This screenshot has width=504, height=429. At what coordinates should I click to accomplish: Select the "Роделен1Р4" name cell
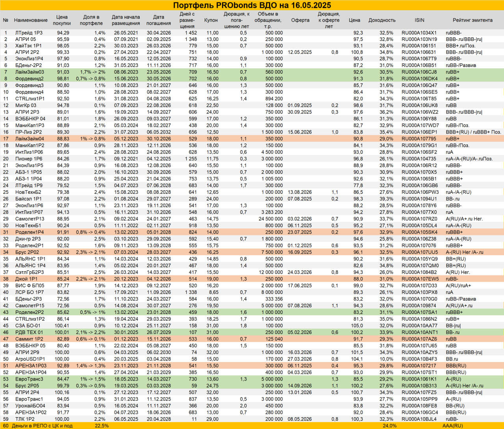coord(30,232)
